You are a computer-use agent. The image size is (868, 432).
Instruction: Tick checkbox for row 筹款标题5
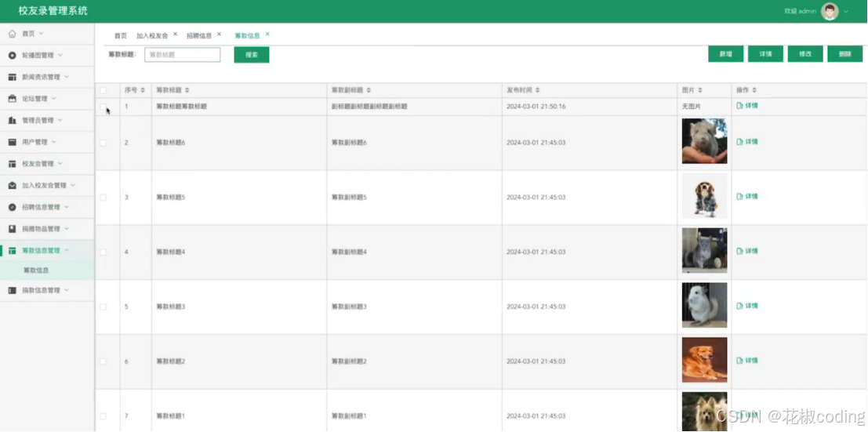point(103,197)
